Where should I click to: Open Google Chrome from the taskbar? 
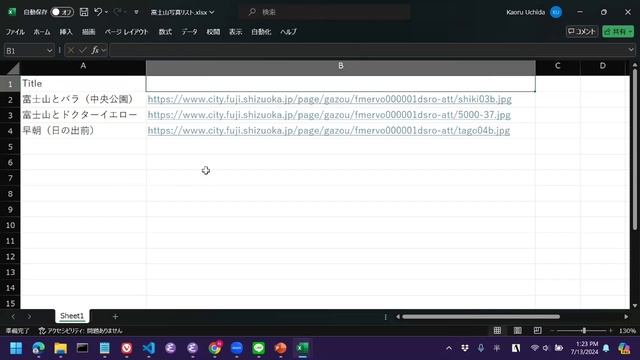tap(215, 348)
